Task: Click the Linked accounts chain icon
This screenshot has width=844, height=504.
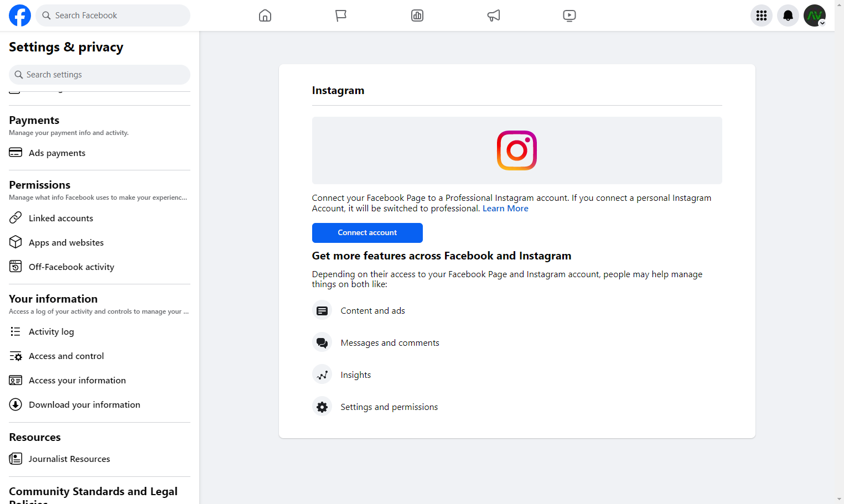Action: [15, 218]
